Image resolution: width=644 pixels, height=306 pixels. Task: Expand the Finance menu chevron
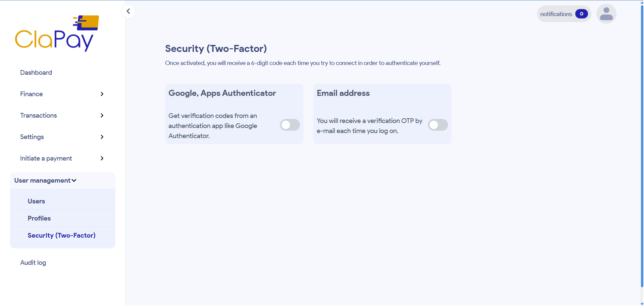tap(102, 94)
